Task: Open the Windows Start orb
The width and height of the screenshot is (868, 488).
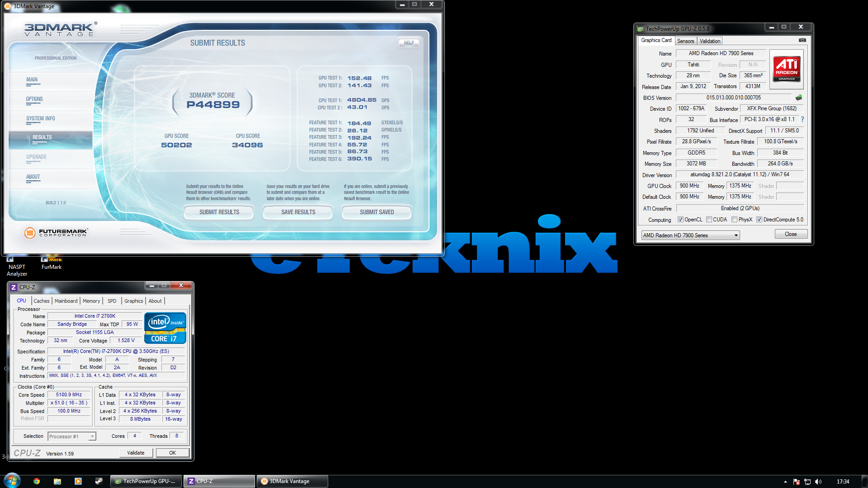Action: (x=12, y=481)
